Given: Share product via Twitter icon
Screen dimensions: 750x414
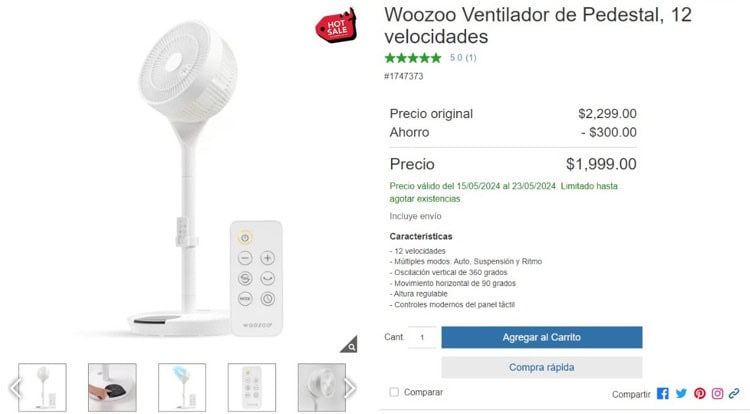Looking at the screenshot, I should 681,393.
